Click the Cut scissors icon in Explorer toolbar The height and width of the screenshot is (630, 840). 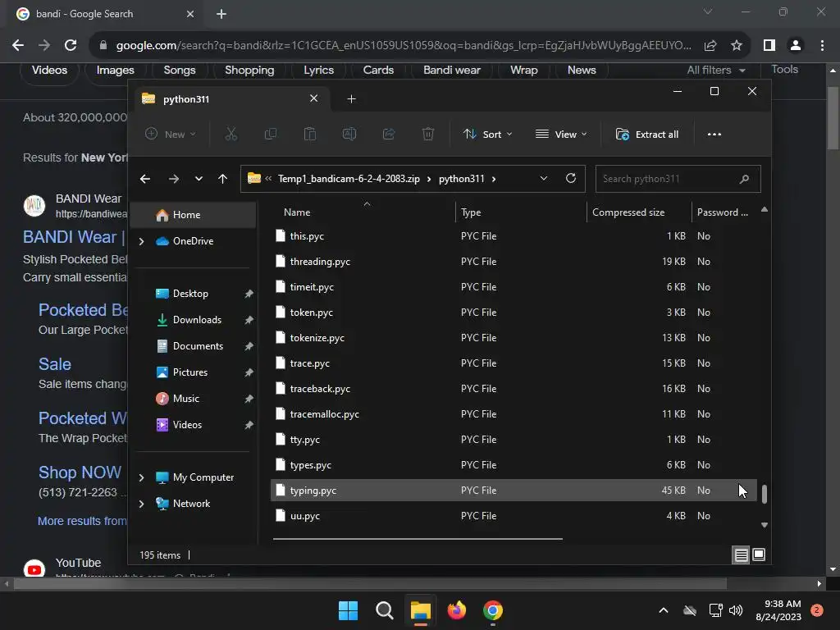(231, 134)
